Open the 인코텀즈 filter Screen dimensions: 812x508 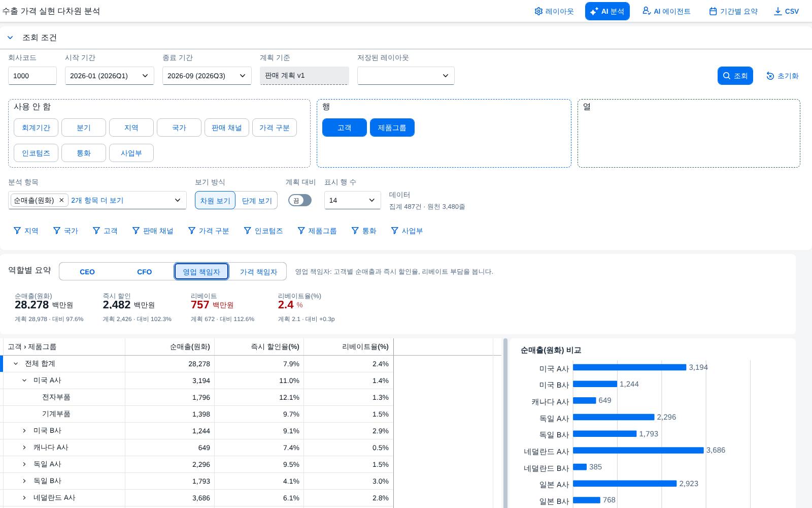click(x=263, y=231)
